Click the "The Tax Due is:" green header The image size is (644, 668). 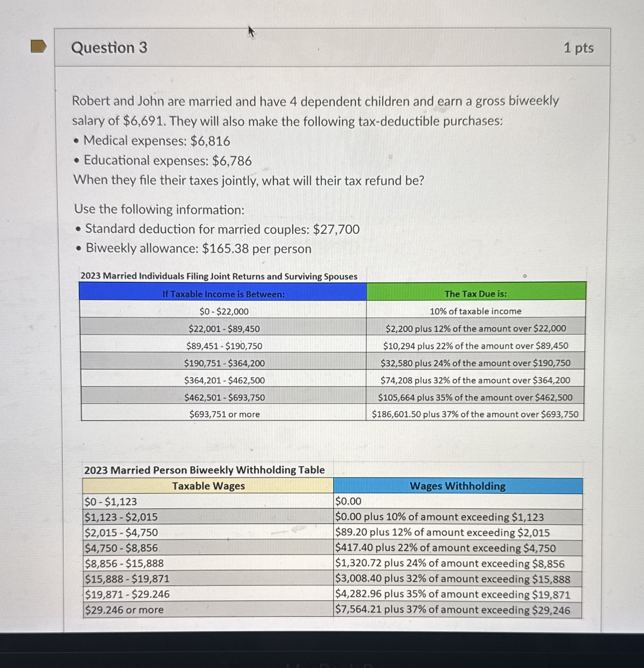tap(476, 291)
